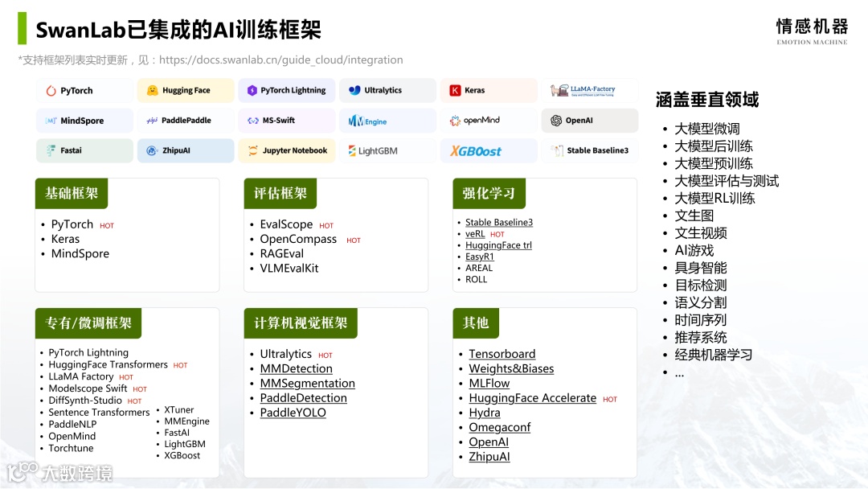Image resolution: width=868 pixels, height=489 pixels.
Task: Click the Torchtune list item
Action: click(71, 448)
